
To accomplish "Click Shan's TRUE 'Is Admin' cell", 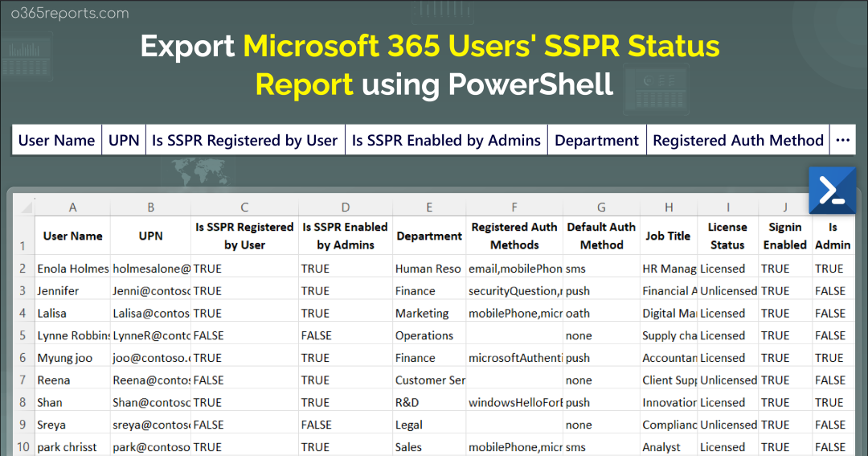I will point(833,402).
